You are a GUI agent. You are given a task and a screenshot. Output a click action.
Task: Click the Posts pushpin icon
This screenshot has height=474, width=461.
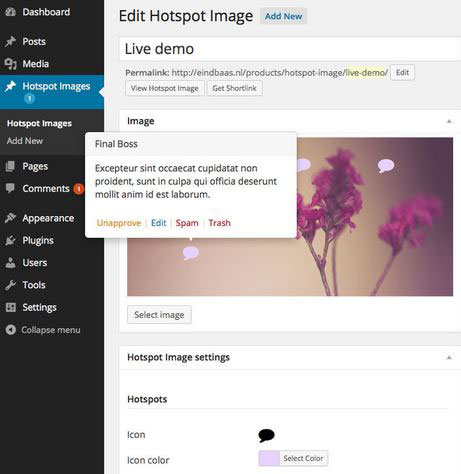coord(10,41)
